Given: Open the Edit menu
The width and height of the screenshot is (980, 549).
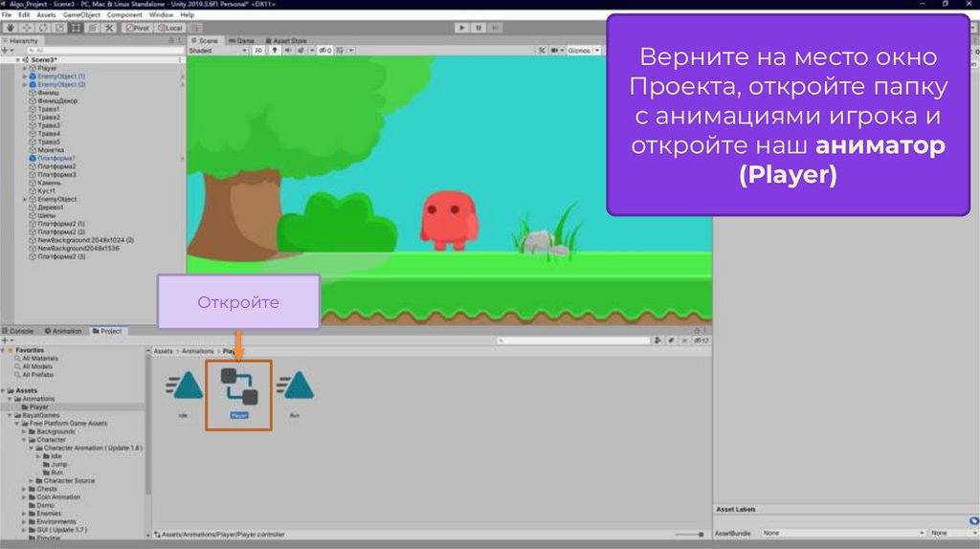Looking at the screenshot, I should (24, 14).
